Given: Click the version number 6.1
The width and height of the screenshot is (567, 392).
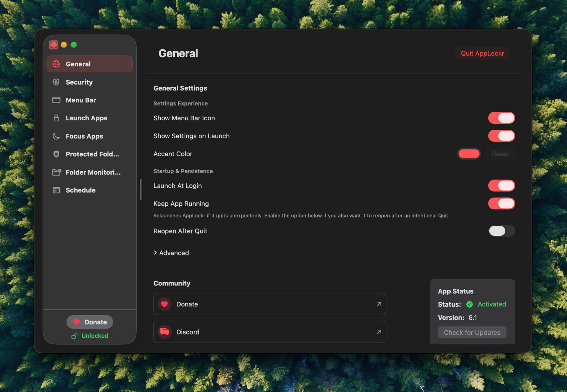Looking at the screenshot, I should click(472, 318).
